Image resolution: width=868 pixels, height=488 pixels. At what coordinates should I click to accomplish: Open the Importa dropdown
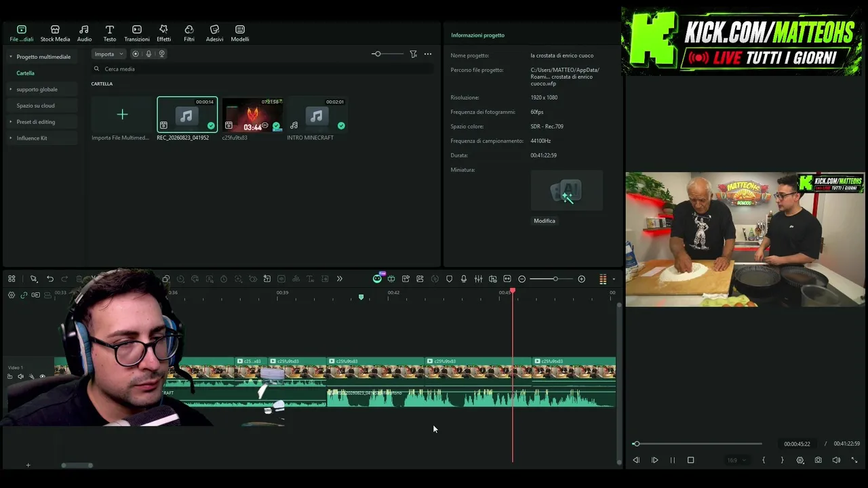(108, 54)
